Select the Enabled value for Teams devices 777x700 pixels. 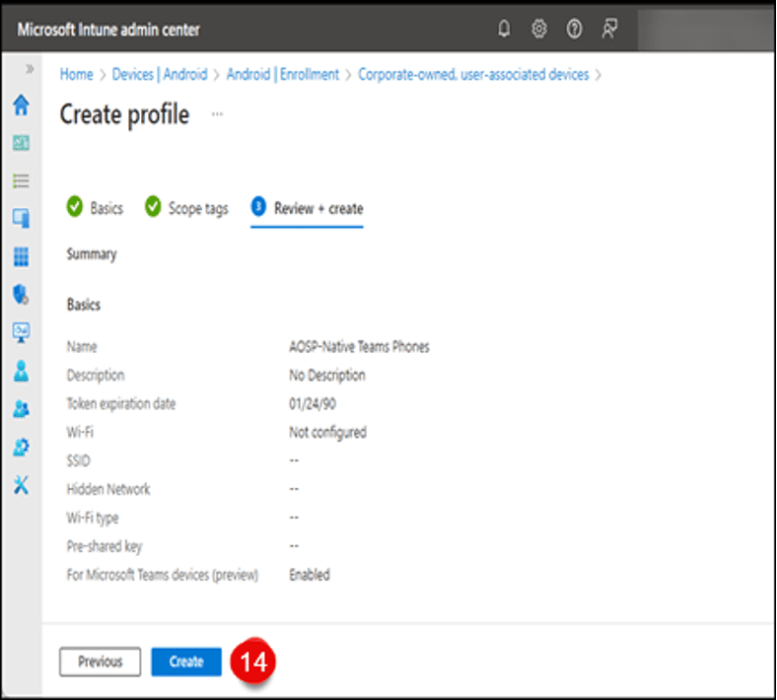coord(310,575)
